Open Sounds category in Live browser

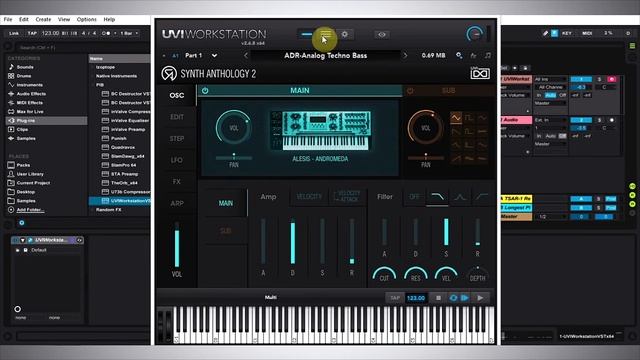(x=25, y=67)
